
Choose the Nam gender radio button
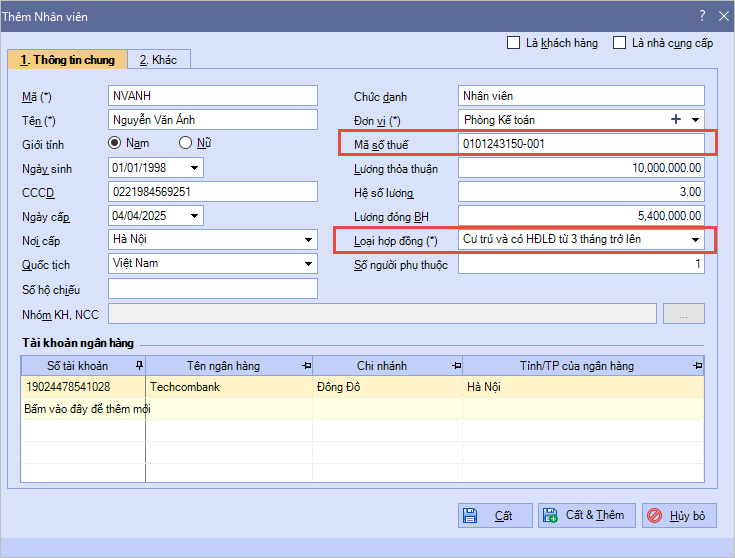tap(115, 144)
